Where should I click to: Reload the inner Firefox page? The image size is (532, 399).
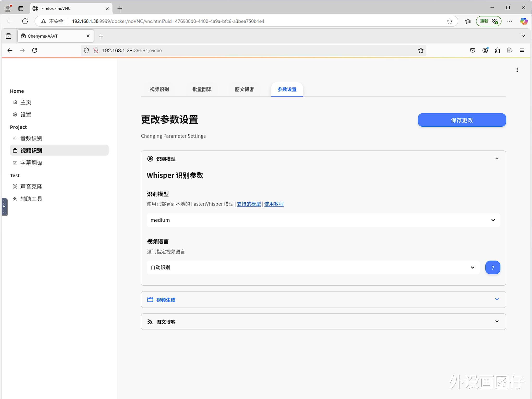(x=35, y=51)
